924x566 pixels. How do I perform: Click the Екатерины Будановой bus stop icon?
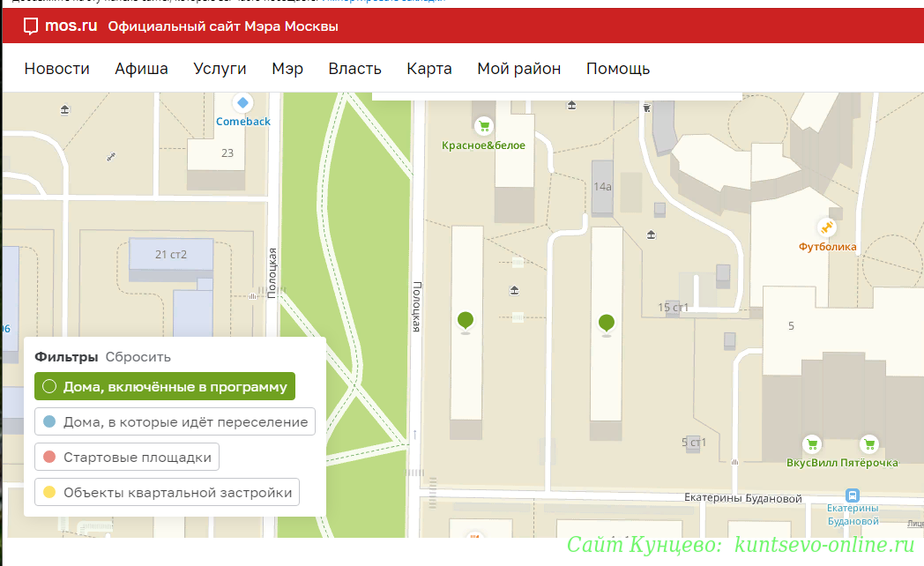852,495
